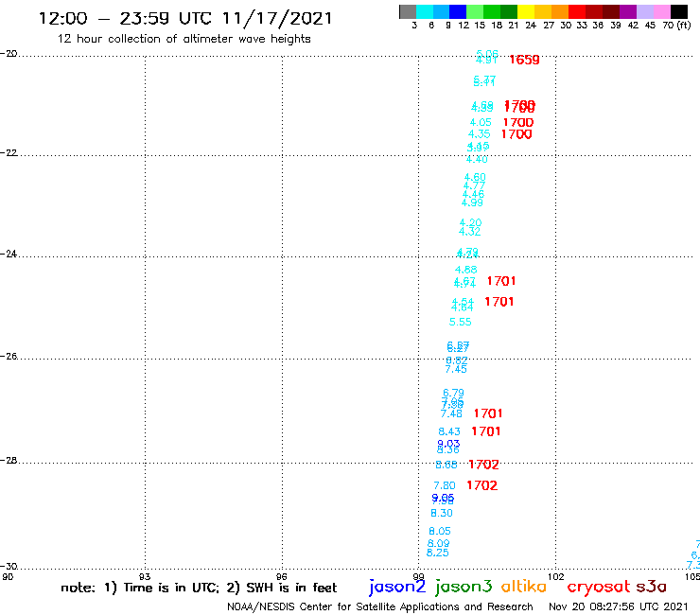700x615 pixels.
Task: Click the 1701 time label beside 8.43
Action: point(486,431)
